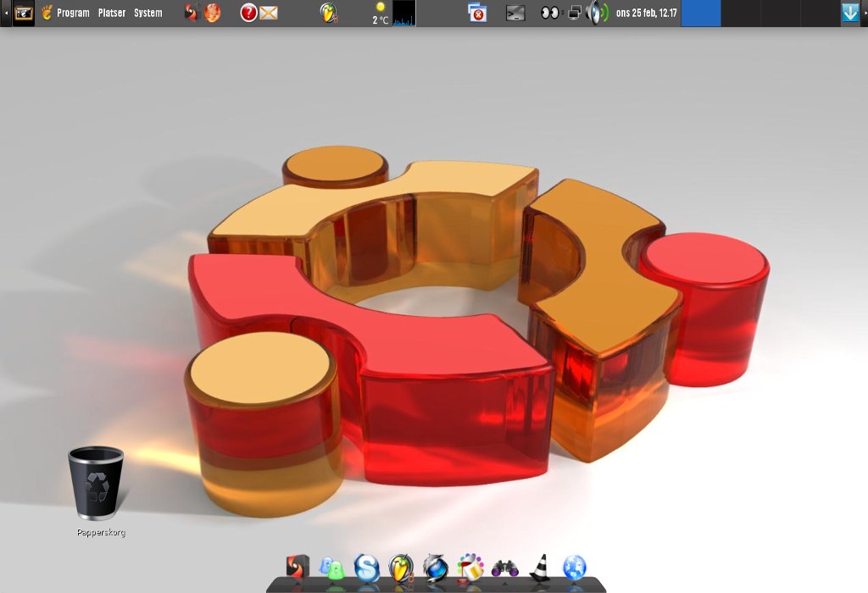Screen dimensions: 868x593
Task: Launch the red swirl box in the dock
Action: [x=298, y=567]
